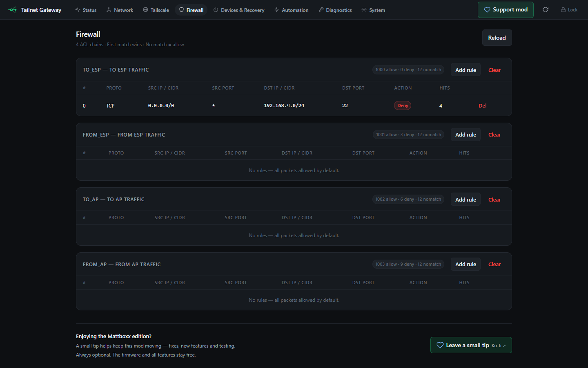Clear the TO_ESP chain
The width and height of the screenshot is (588, 368).
click(494, 70)
